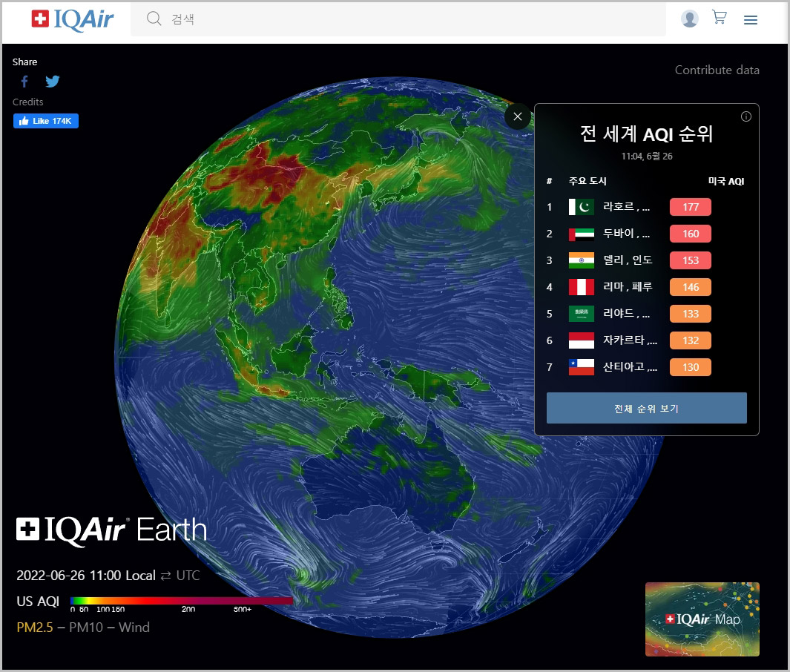Open the hamburger menu
The width and height of the screenshot is (790, 672).
click(x=750, y=19)
